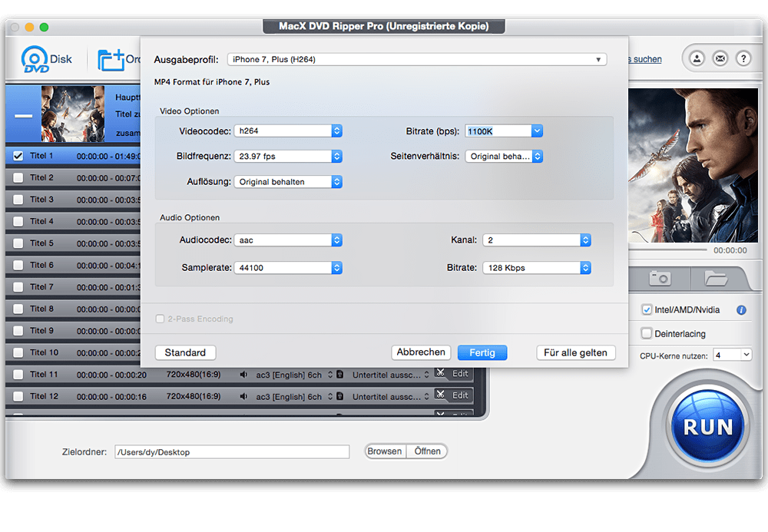Click the Ordner (add folder) icon

[112, 58]
